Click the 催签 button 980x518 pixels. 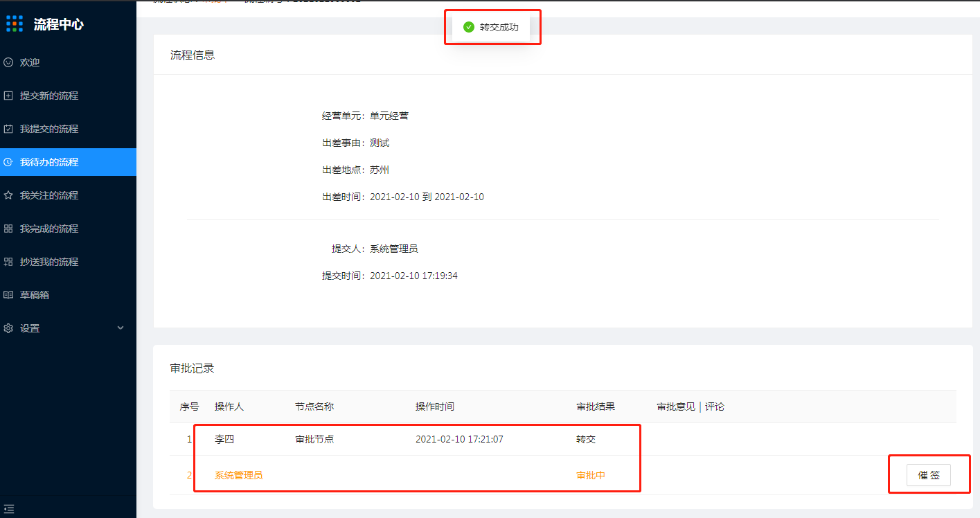tap(929, 475)
